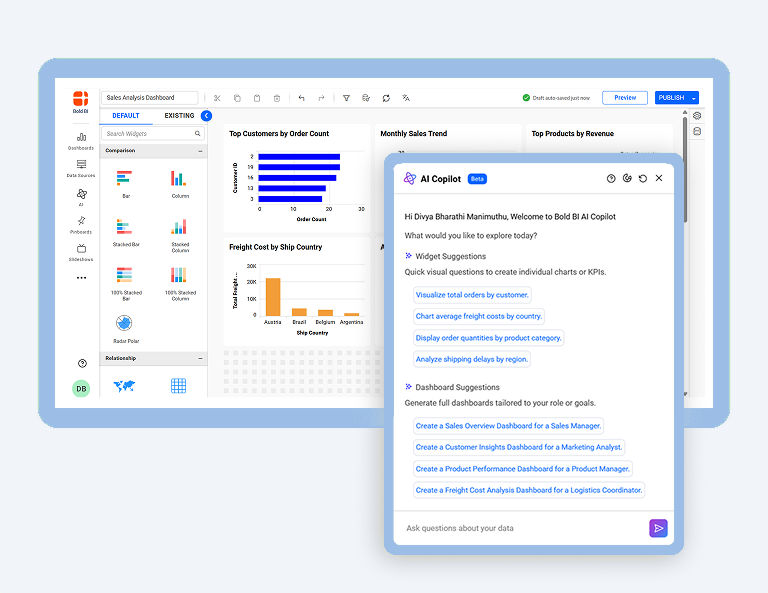
Task: Open the DB user profile avatar
Action: tap(81, 389)
